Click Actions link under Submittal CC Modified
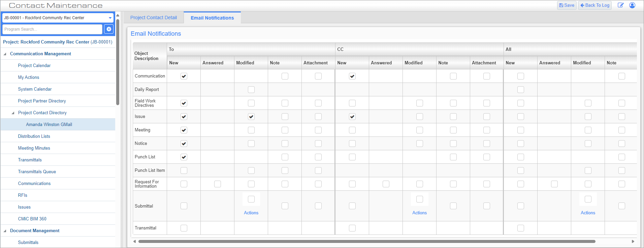Viewport: 644px width, 248px height. [x=420, y=213]
